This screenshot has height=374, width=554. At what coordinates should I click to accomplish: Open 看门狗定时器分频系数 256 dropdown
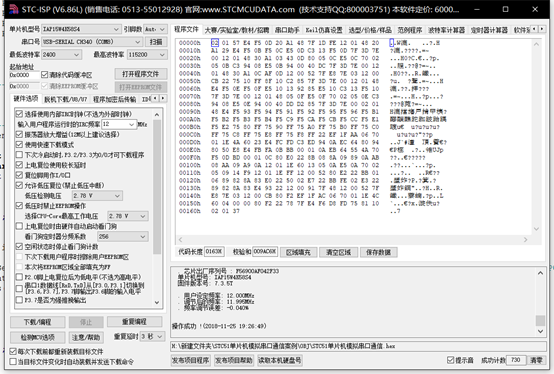123,236
